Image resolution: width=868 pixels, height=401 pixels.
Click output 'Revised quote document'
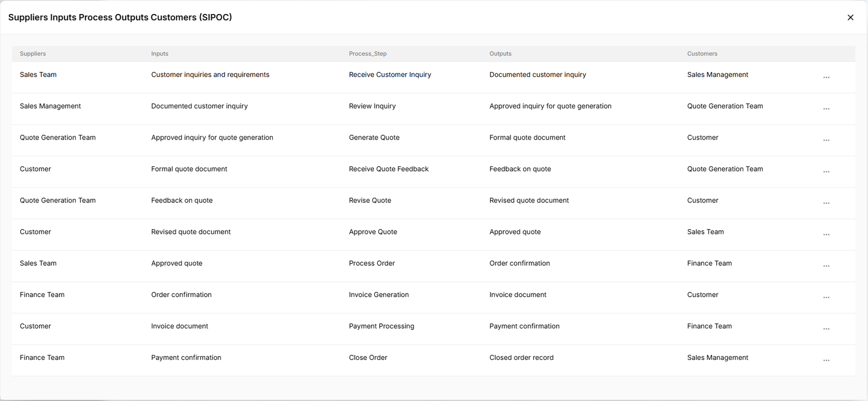529,201
